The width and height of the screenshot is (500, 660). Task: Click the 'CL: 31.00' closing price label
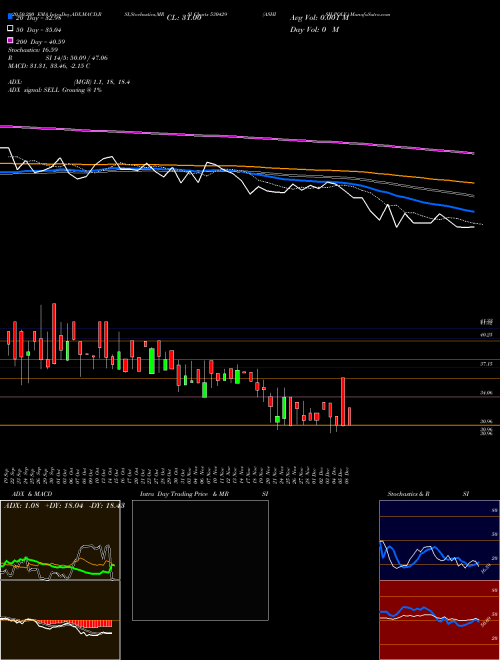tap(184, 18)
